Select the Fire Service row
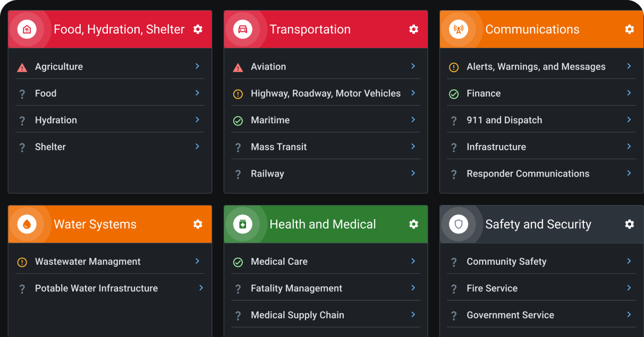 [x=492, y=288]
